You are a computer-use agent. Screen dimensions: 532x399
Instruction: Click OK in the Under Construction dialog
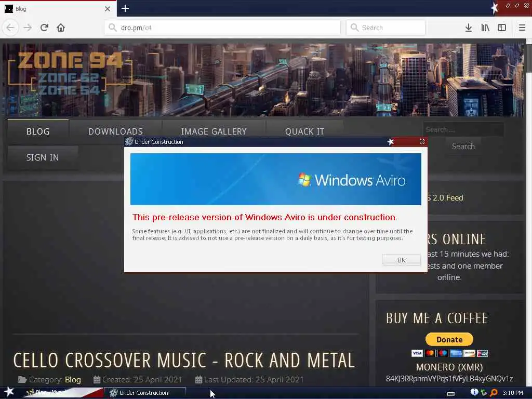click(402, 260)
